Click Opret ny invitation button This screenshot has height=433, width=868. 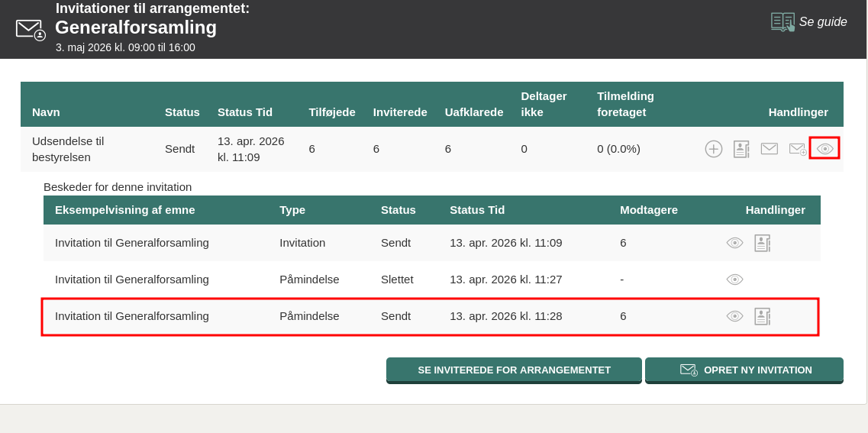coord(744,370)
